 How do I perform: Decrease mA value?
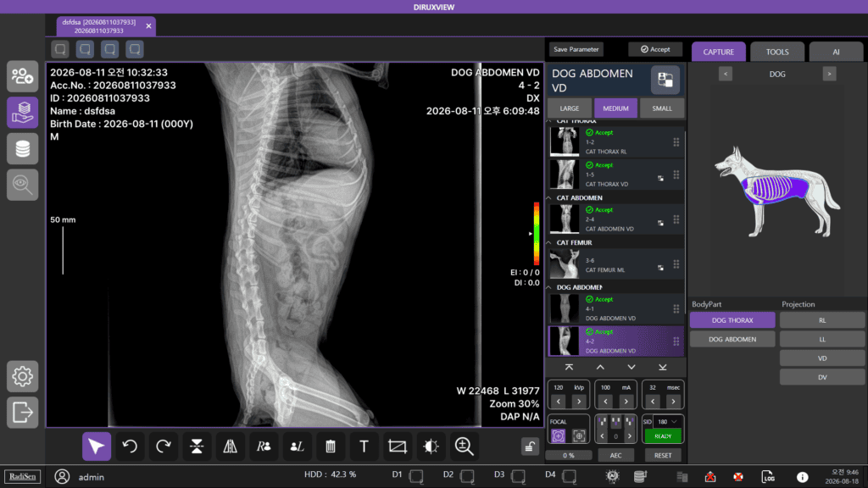[605, 402]
